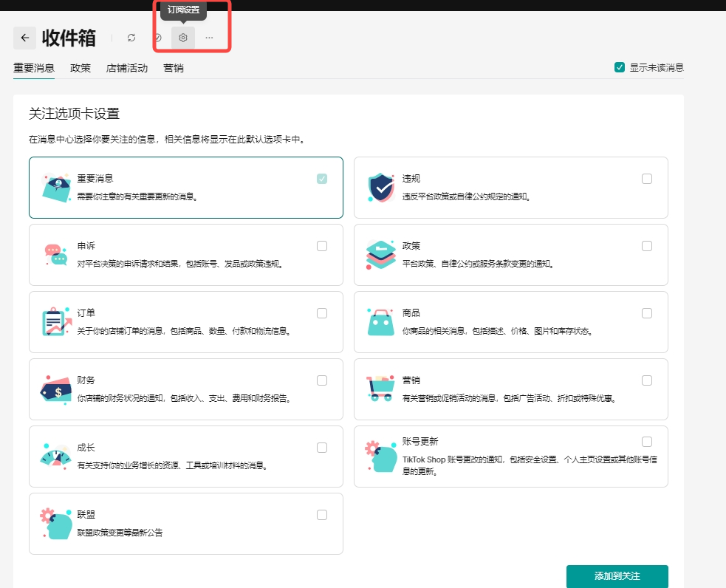This screenshot has height=588, width=726.
Task: Check the 政策 card checkbox
Action: click(x=647, y=246)
